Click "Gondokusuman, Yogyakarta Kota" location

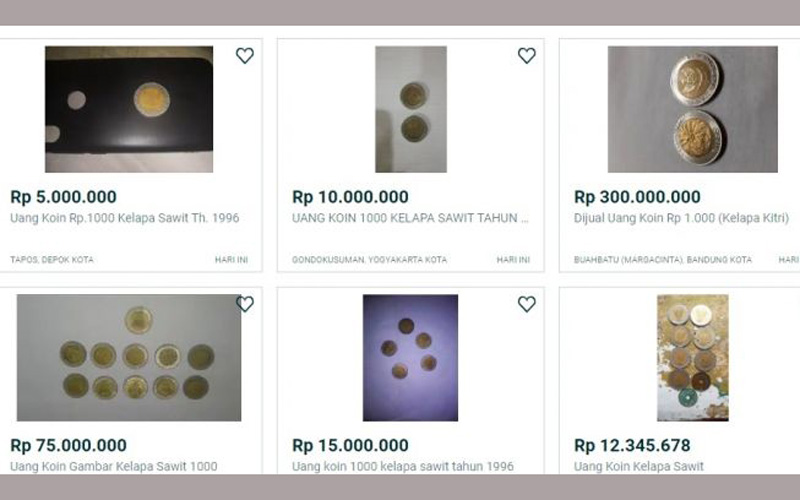point(369,260)
